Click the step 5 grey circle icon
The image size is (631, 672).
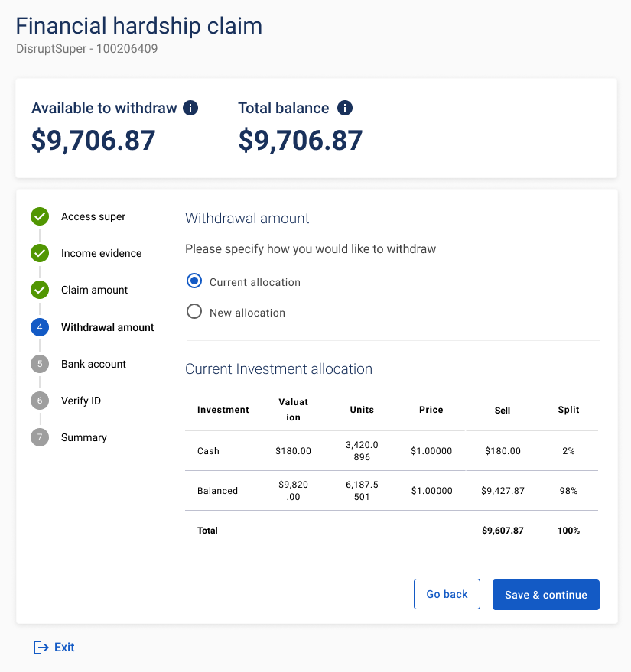tap(40, 364)
